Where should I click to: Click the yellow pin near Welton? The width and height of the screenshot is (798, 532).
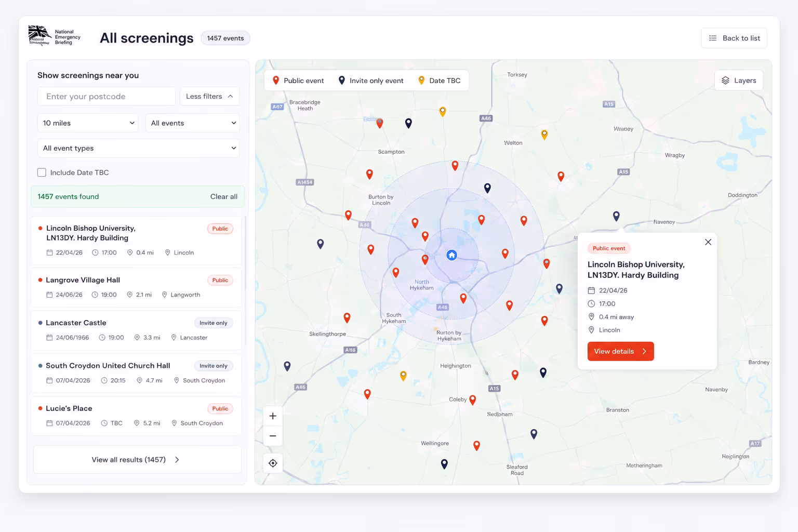click(544, 135)
